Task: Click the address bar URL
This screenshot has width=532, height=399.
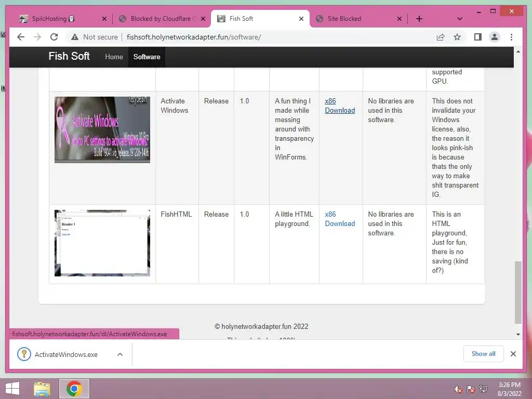Action: (x=194, y=37)
